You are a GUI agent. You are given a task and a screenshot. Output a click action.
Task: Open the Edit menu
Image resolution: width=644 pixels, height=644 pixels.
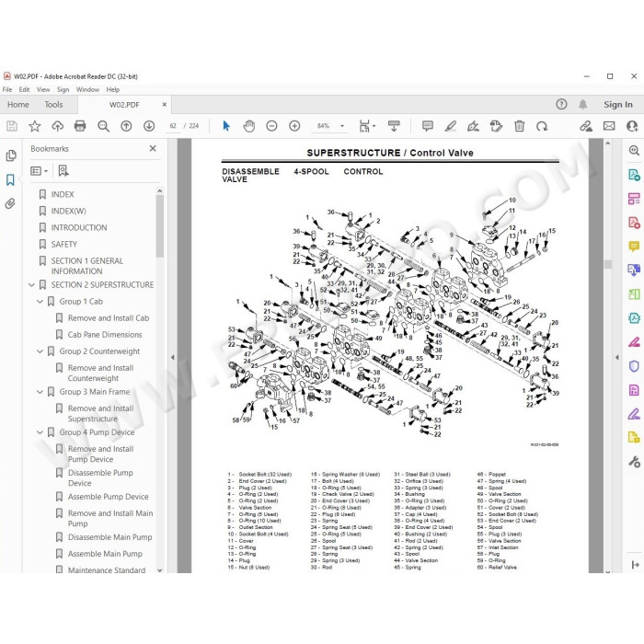[24, 89]
